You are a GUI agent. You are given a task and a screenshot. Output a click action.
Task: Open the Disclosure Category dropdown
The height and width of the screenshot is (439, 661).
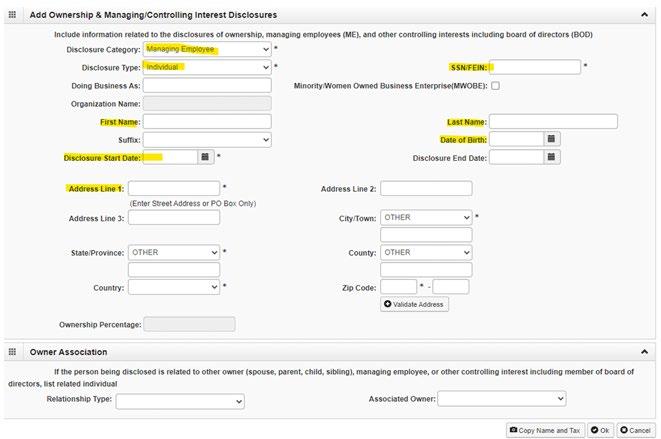tap(207, 49)
